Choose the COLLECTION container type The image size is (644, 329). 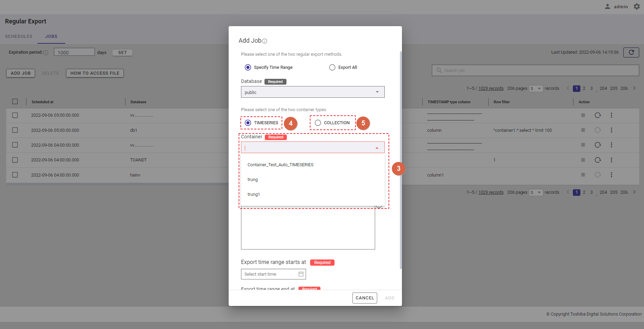318,123
